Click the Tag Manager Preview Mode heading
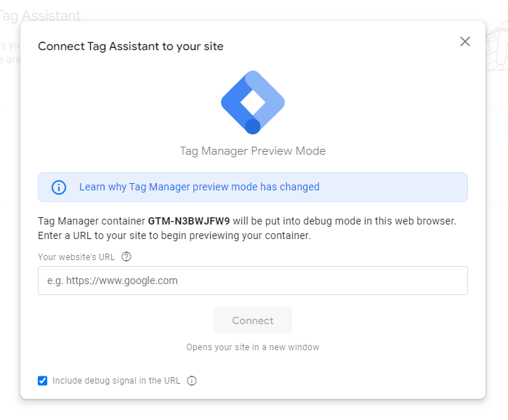This screenshot has height=420, width=508. (253, 151)
